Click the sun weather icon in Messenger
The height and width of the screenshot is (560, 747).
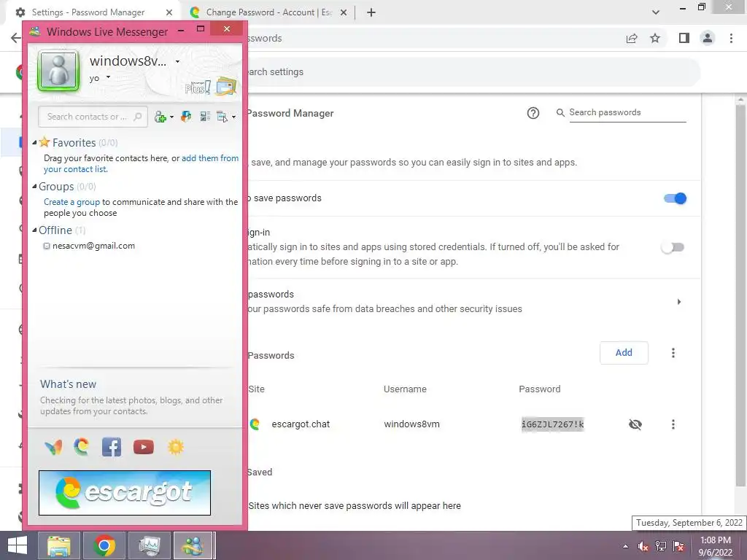tap(176, 447)
